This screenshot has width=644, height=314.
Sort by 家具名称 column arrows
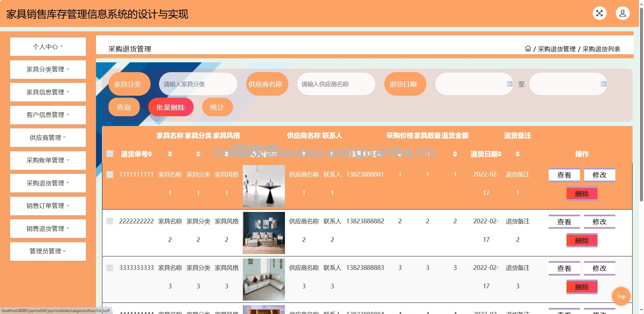tap(170, 154)
